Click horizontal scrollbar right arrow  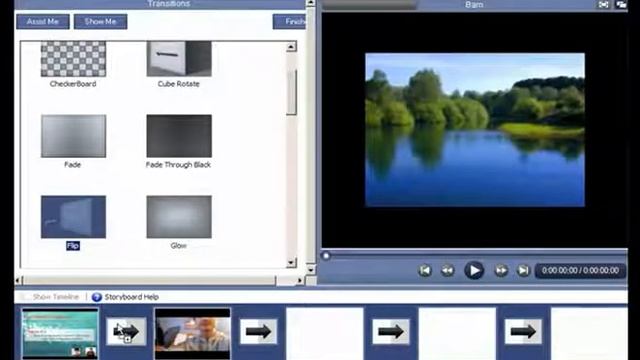[300, 280]
